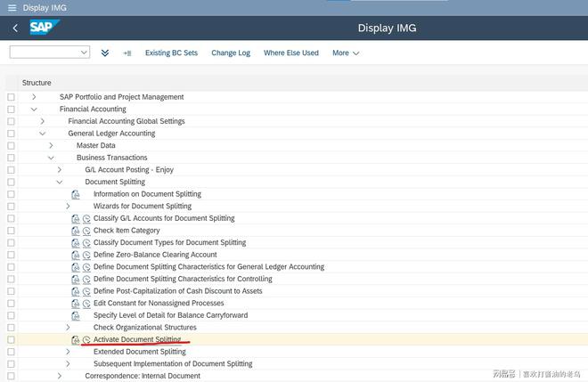Open the More menu
This screenshot has width=588, height=382.
tap(346, 53)
